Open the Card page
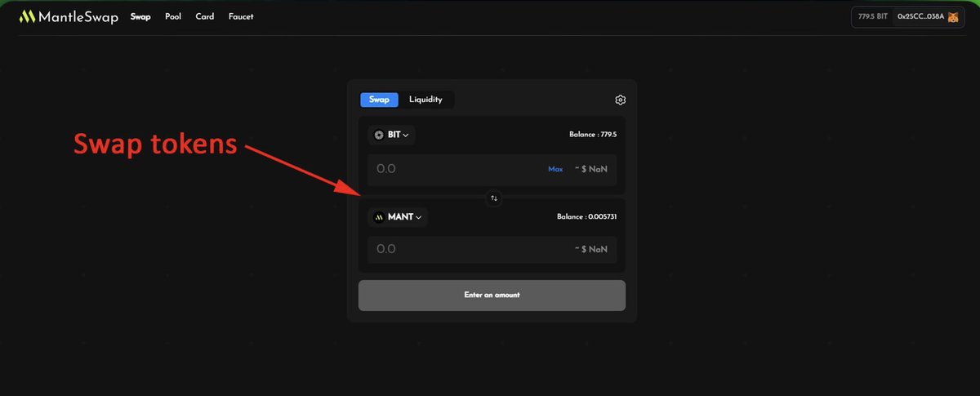 tap(205, 16)
